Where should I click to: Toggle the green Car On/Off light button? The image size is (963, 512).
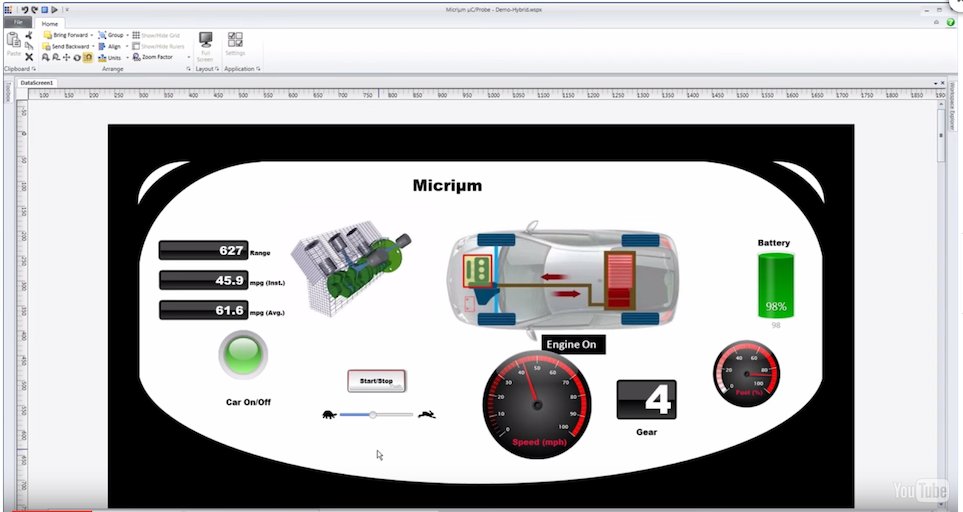(x=243, y=354)
